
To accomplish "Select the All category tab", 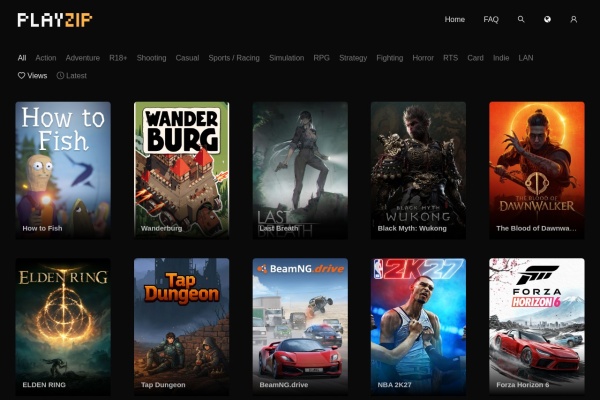I will point(22,58).
